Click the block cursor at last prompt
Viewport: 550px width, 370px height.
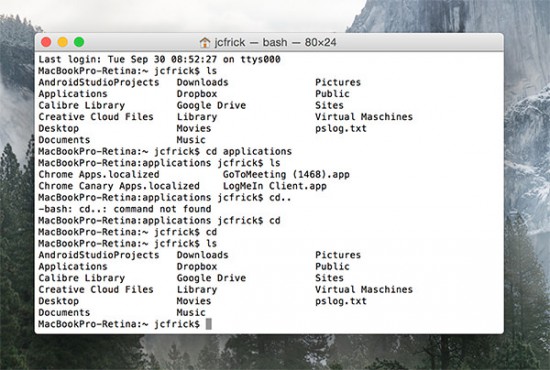208,324
